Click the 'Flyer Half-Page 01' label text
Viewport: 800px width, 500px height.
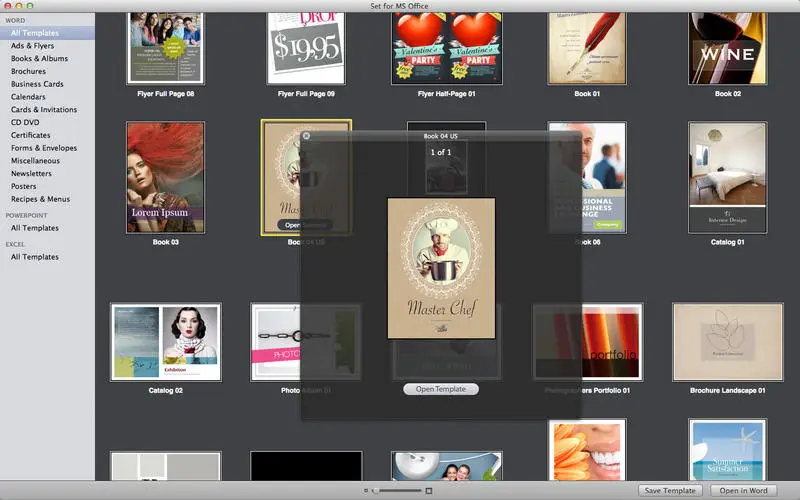tap(446, 94)
